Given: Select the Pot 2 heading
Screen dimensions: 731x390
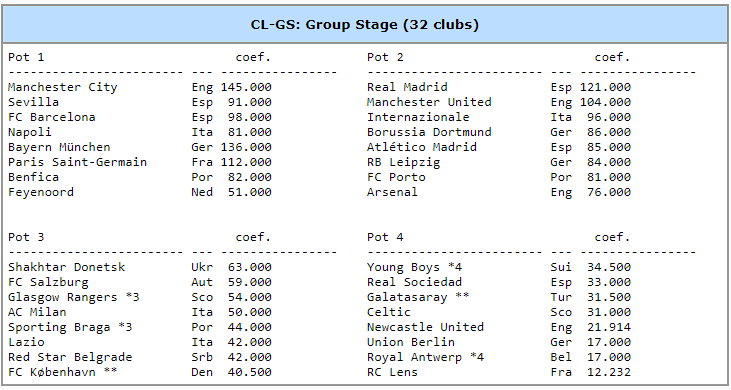Looking at the screenshot, I should coord(385,57).
